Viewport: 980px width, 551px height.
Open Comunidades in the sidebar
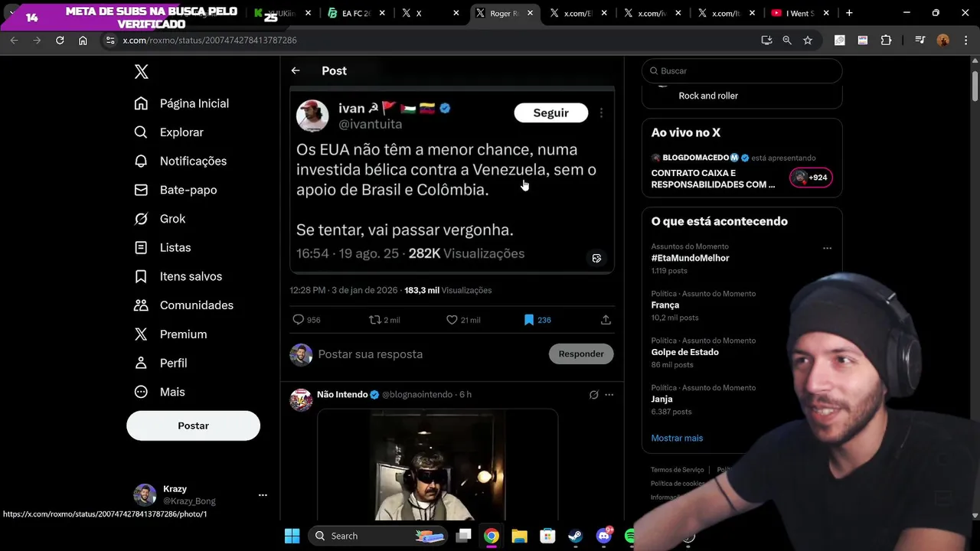coord(184,305)
